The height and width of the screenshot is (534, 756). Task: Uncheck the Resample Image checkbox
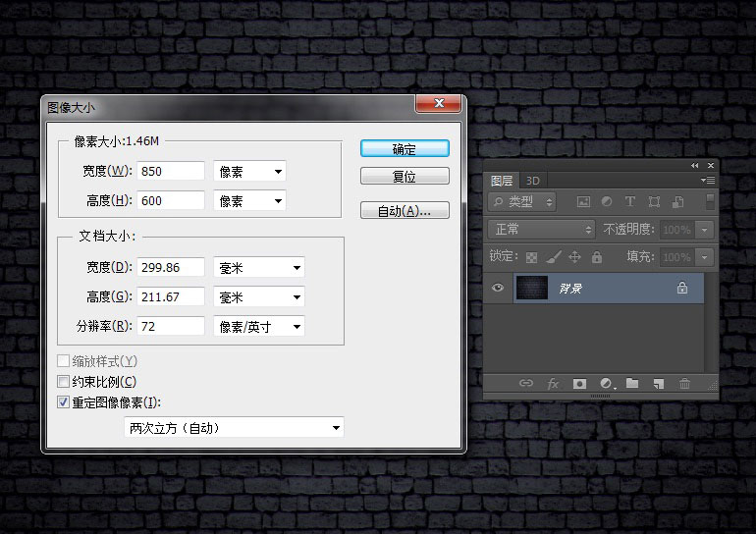(63, 401)
